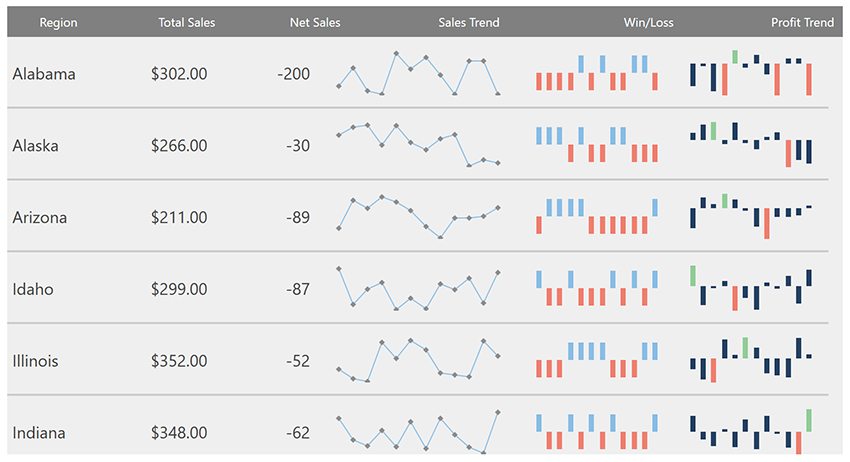
Task: Select the Idaho row name
Action: (x=33, y=290)
